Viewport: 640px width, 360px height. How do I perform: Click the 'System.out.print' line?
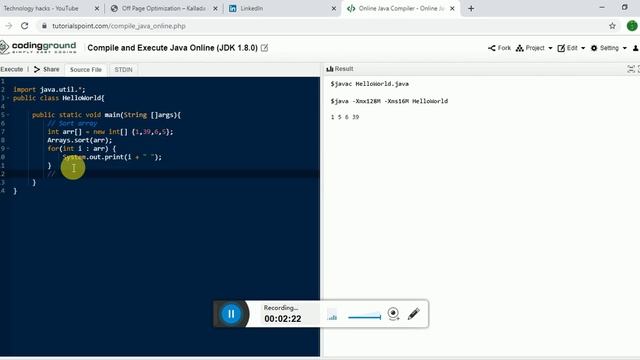click(x=112, y=157)
